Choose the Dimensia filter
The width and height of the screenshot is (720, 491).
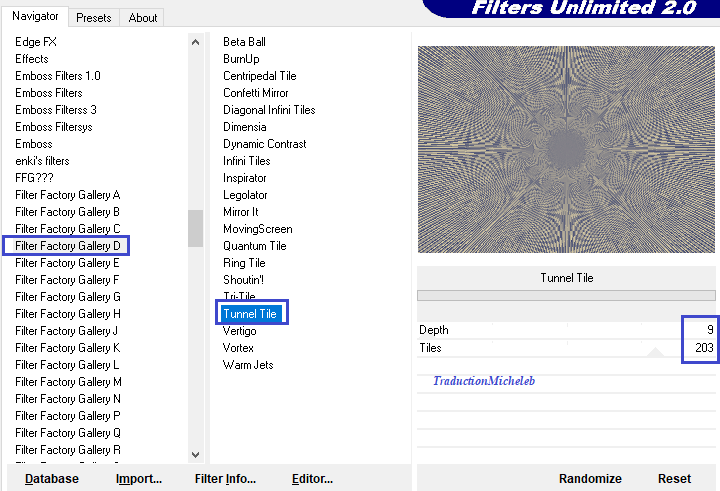[245, 127]
